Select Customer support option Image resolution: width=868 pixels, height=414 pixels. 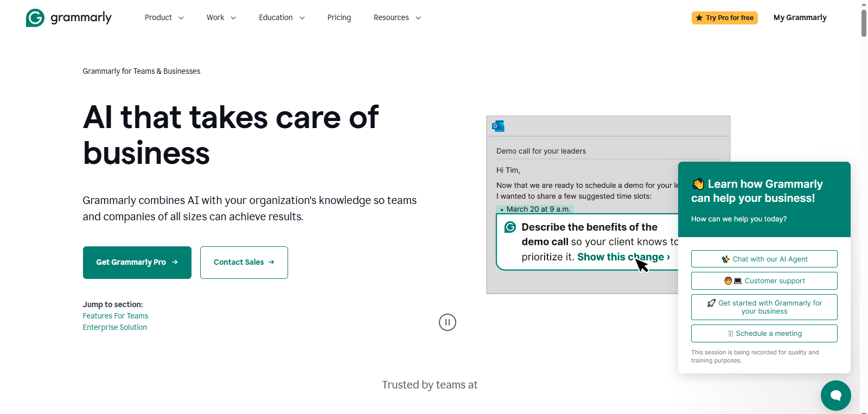(x=764, y=281)
